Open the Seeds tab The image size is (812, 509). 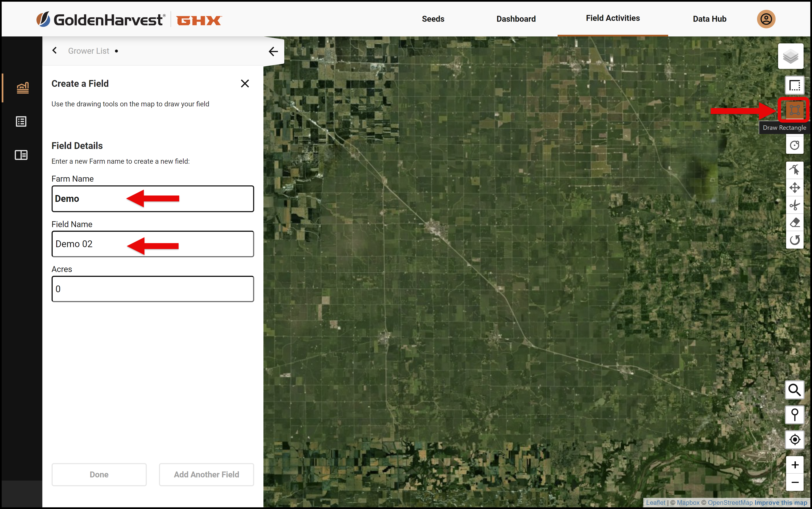click(x=433, y=19)
